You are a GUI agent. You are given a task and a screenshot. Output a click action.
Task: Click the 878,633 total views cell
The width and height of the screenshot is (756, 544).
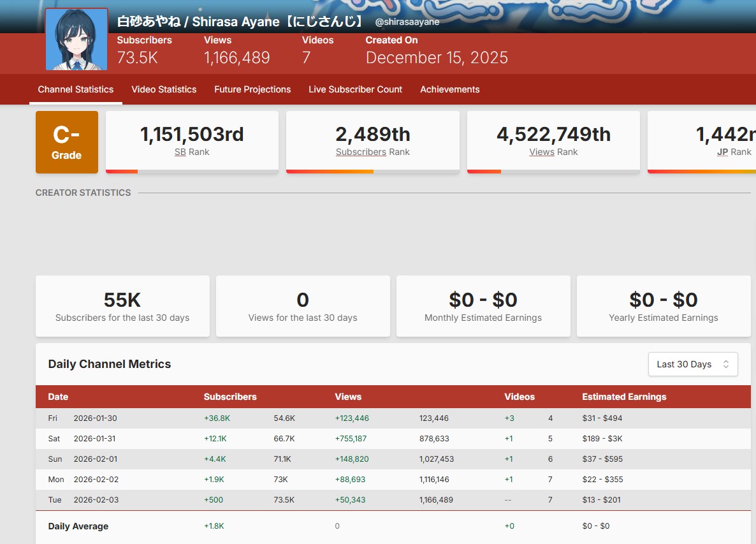(x=434, y=438)
